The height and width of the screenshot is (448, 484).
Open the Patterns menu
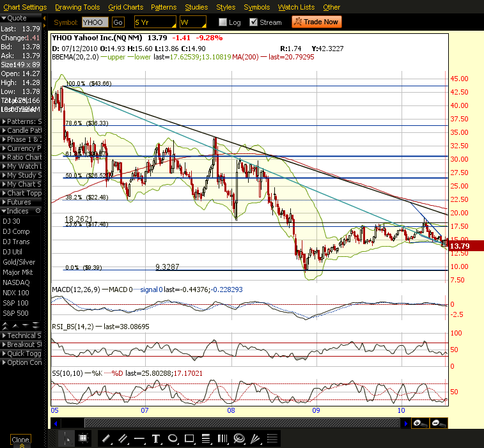pyautogui.click(x=164, y=7)
